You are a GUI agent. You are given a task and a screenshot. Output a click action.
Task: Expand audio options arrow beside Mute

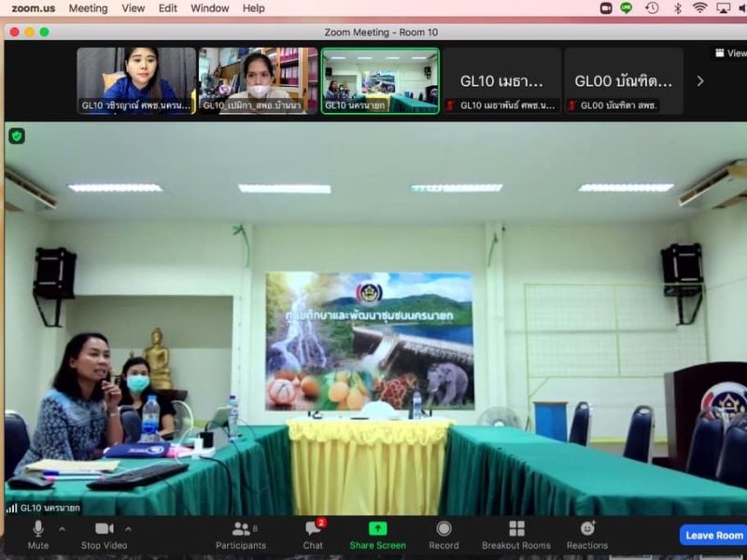click(62, 529)
